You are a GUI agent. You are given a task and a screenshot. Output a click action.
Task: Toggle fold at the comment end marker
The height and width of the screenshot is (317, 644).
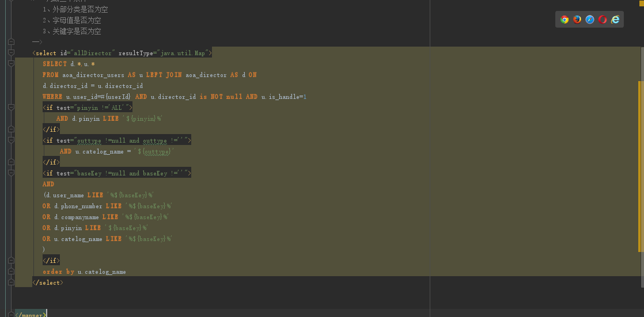(11, 42)
